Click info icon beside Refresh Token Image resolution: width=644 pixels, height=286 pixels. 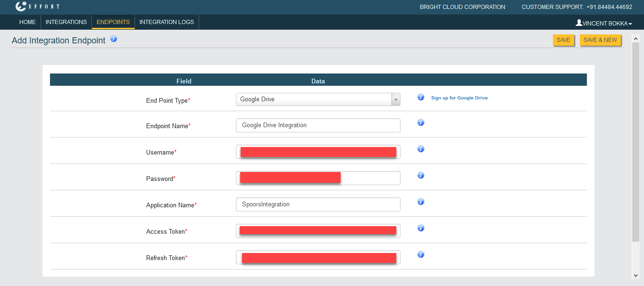[421, 254]
